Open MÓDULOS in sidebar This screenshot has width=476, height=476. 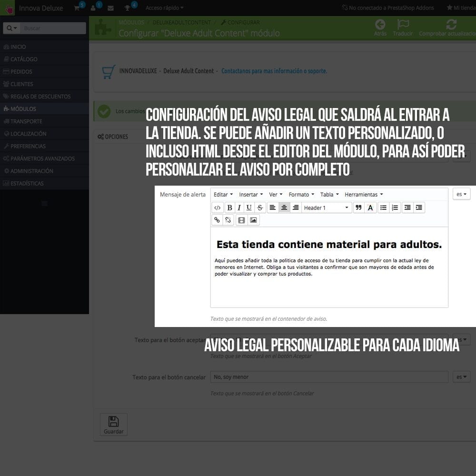tap(44, 109)
